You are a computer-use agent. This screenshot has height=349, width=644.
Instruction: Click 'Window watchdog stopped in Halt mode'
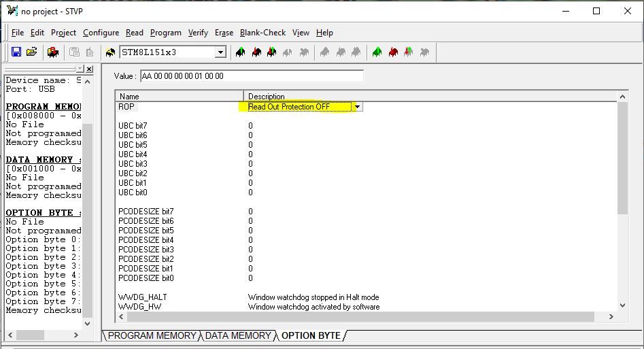pos(313,297)
